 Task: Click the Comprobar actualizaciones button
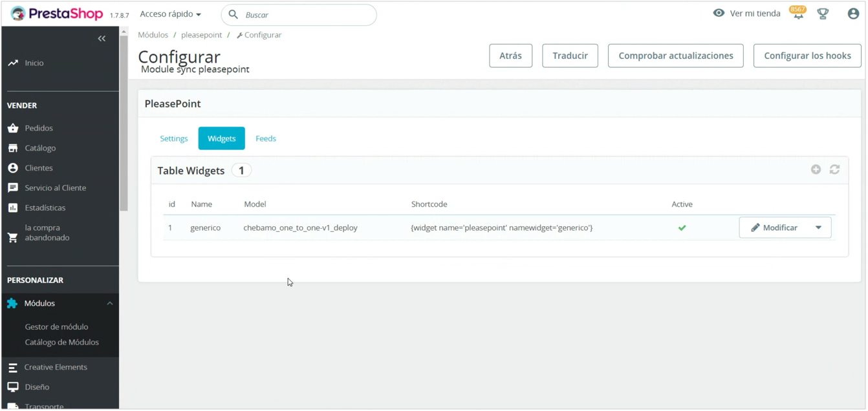click(x=675, y=56)
